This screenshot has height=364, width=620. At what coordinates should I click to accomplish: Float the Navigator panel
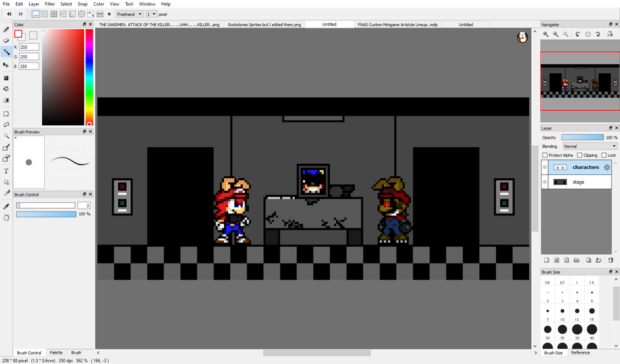[610, 25]
